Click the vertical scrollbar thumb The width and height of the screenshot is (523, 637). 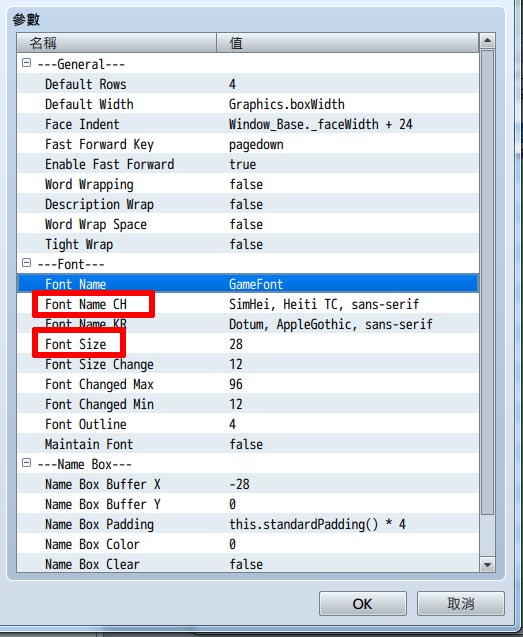pos(487,282)
